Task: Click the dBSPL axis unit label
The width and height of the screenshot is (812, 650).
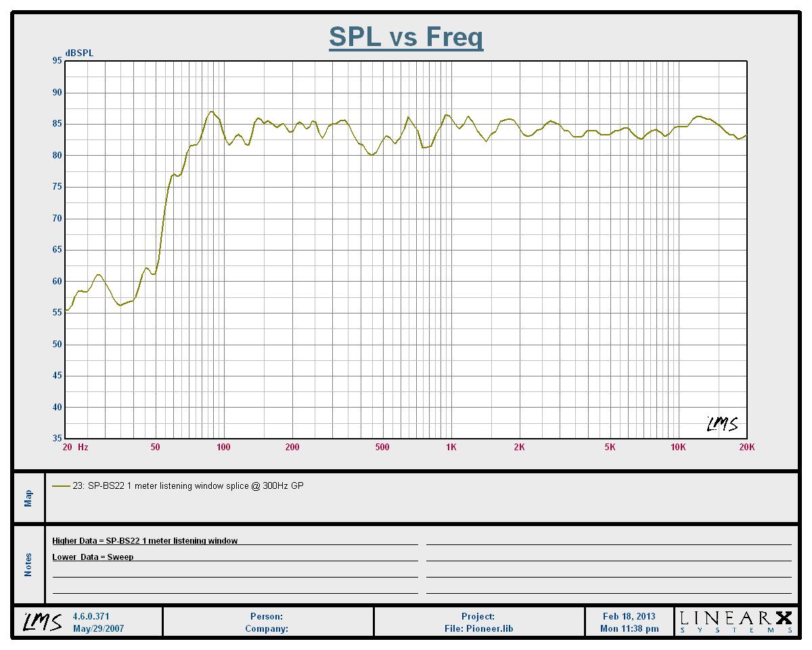Action: click(79, 53)
